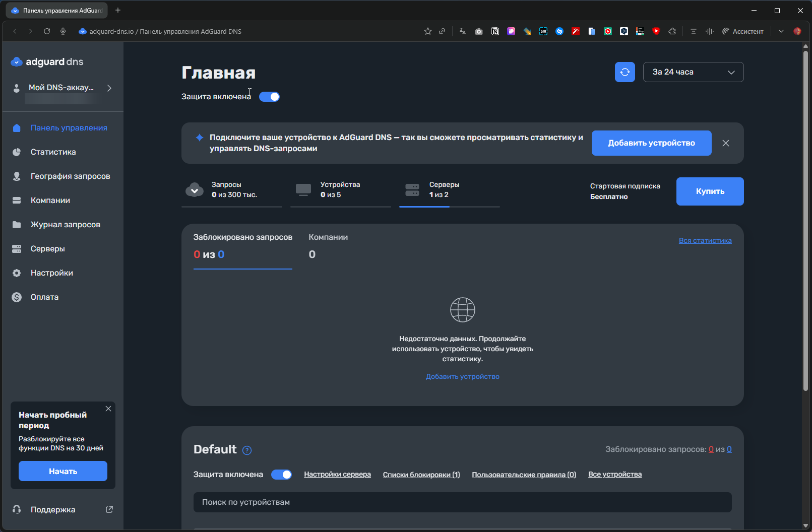The height and width of the screenshot is (532, 812).
Task: Click the refresh statistics icon button
Action: point(624,72)
